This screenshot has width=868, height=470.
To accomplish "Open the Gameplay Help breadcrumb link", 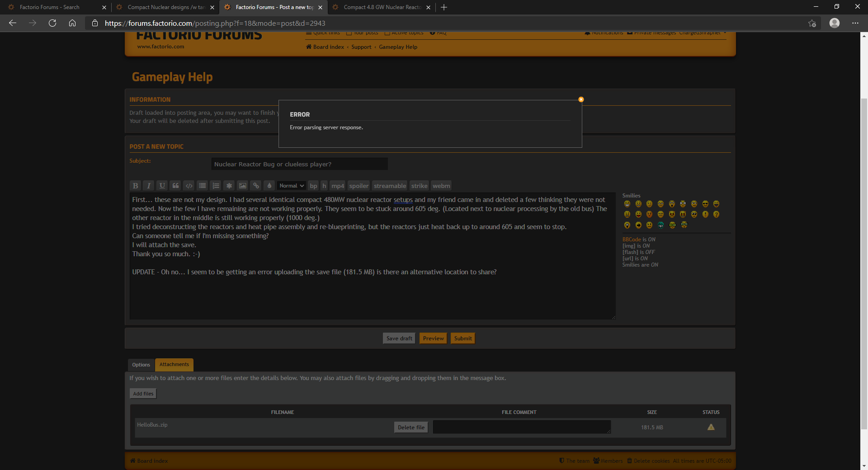I will [x=398, y=47].
